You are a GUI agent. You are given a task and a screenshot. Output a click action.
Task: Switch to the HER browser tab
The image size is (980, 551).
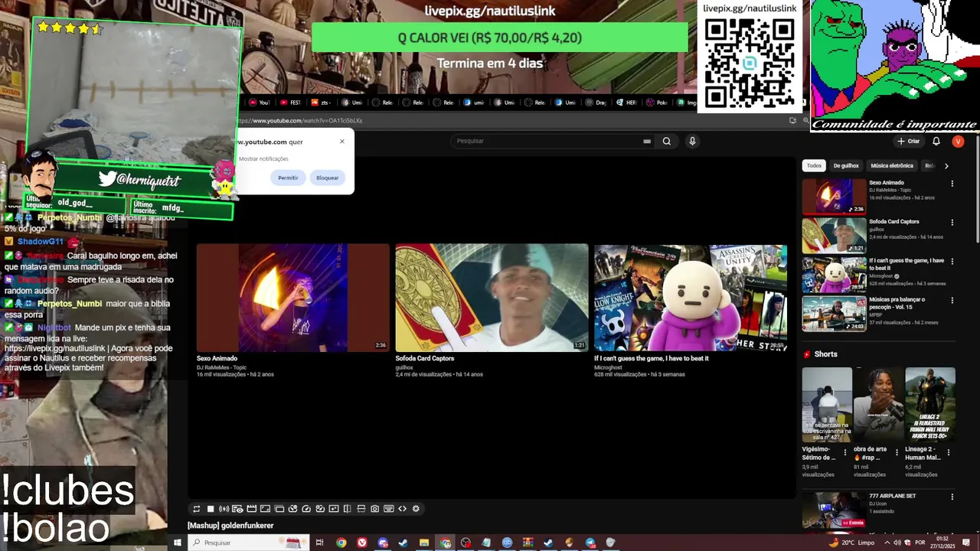click(x=626, y=103)
